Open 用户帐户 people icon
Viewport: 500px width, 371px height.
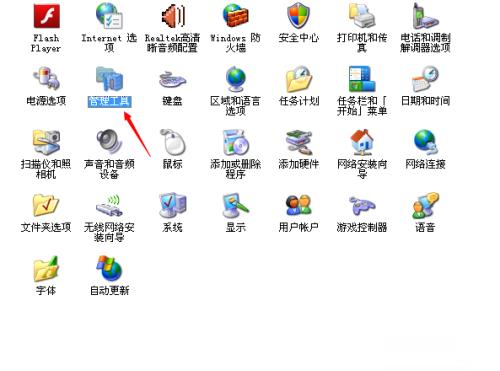pyautogui.click(x=299, y=205)
